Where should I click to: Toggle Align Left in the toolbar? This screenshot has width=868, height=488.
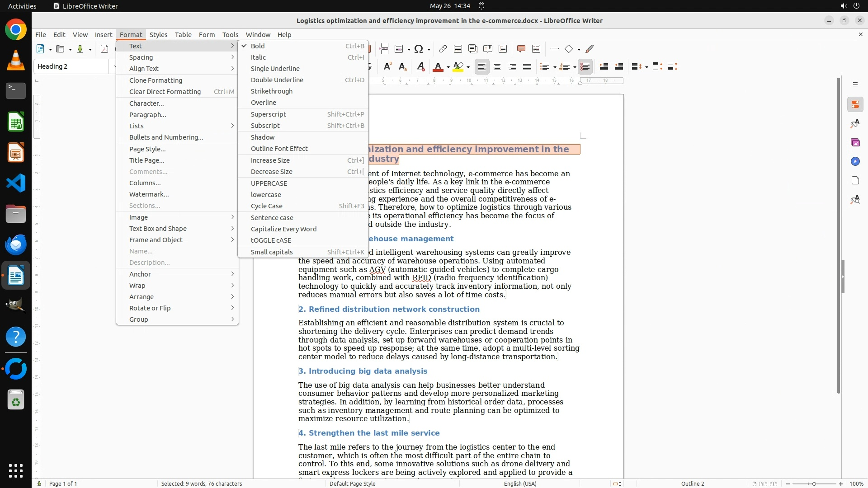tap(482, 67)
